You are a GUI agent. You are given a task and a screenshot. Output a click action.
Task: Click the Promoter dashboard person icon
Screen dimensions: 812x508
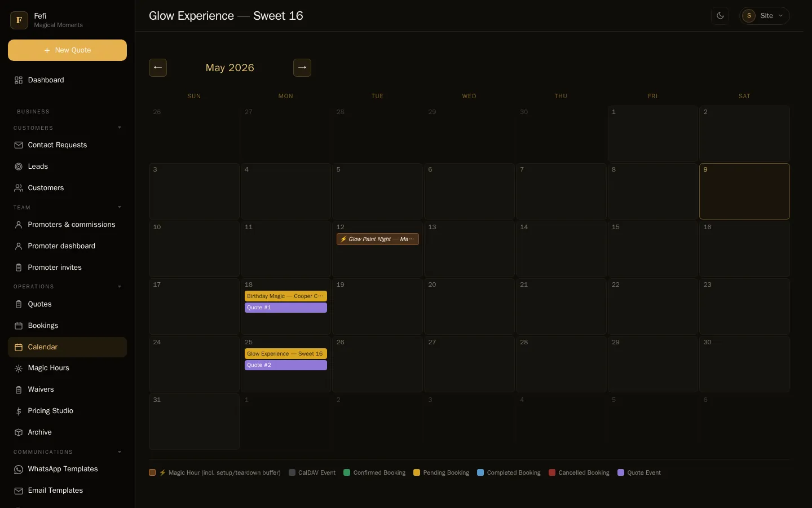pyautogui.click(x=19, y=246)
